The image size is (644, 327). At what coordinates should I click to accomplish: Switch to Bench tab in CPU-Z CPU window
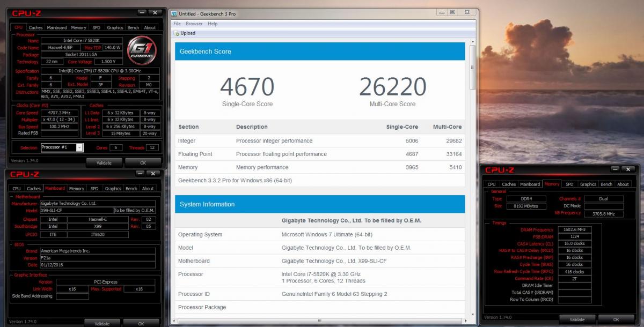[133, 27]
